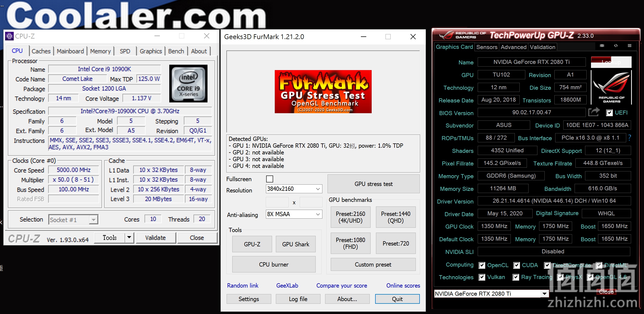
Task: Open the Resolution dropdown in FurMark
Action: (x=294, y=189)
